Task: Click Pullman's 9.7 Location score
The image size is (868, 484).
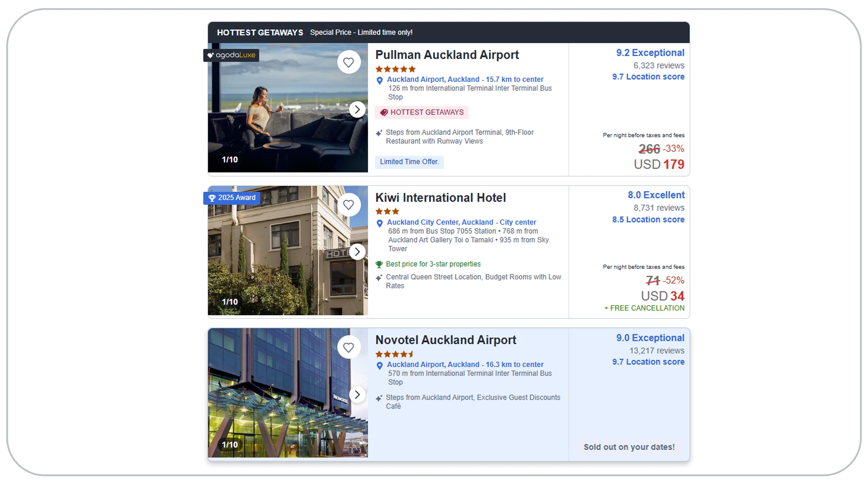Action: [x=648, y=77]
